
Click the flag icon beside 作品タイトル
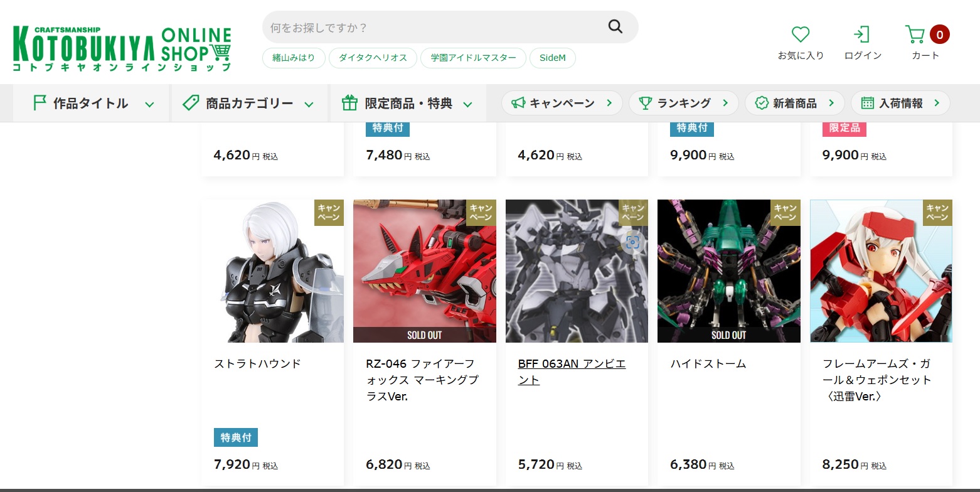click(40, 103)
